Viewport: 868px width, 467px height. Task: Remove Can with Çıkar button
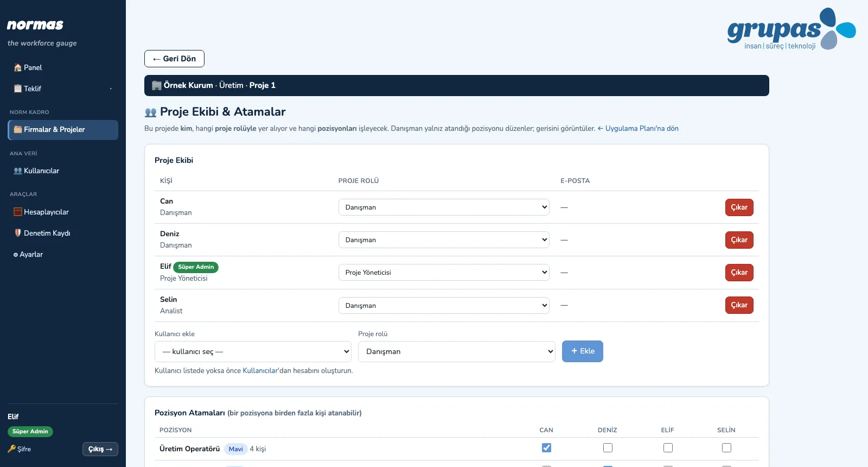tap(739, 207)
